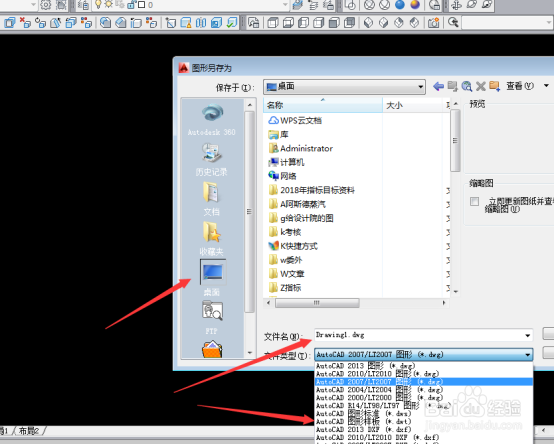The width and height of the screenshot is (554, 445).
Task: Open the 收藏夹 favorites location
Action: (212, 239)
